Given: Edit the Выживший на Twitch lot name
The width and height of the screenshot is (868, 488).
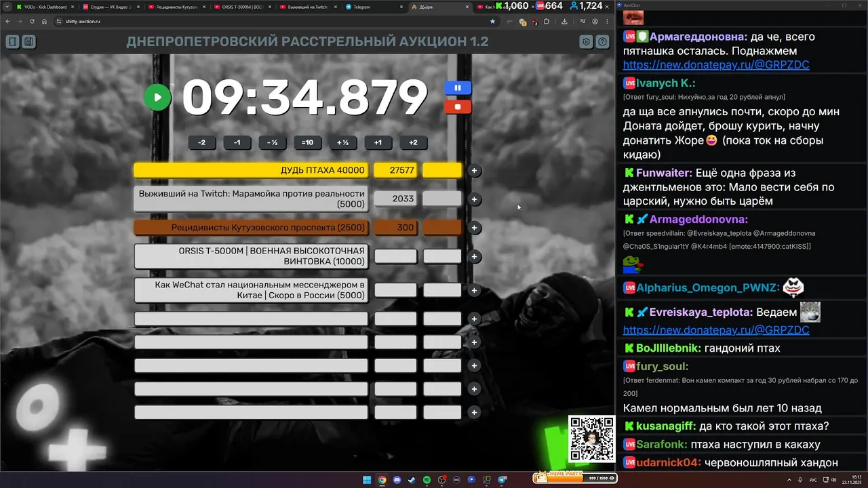Looking at the screenshot, I should pos(251,199).
